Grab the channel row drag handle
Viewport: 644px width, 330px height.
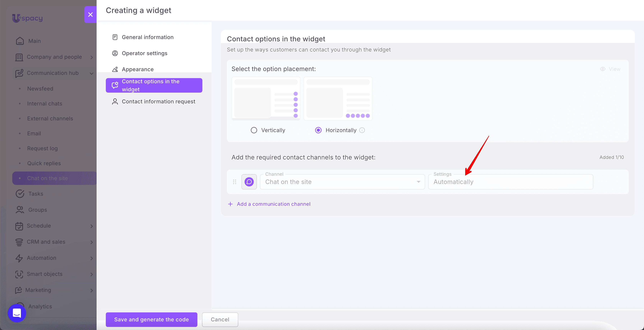(234, 182)
